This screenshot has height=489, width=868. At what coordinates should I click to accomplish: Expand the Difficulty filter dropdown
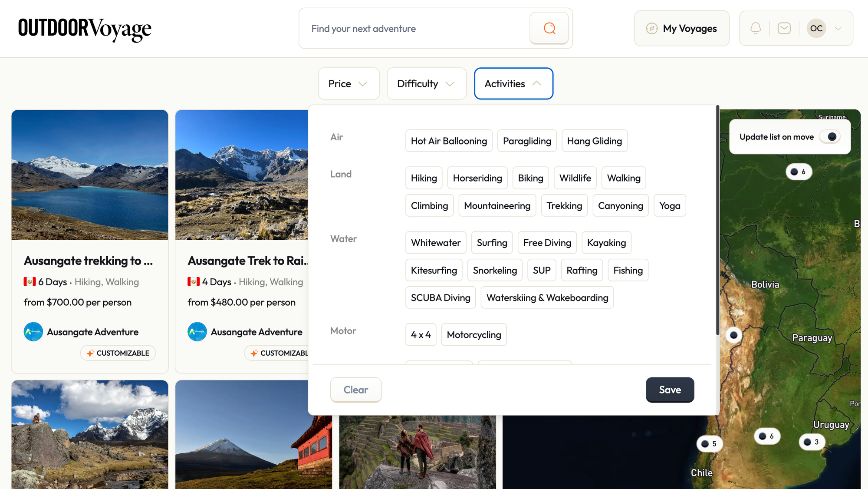pos(426,83)
